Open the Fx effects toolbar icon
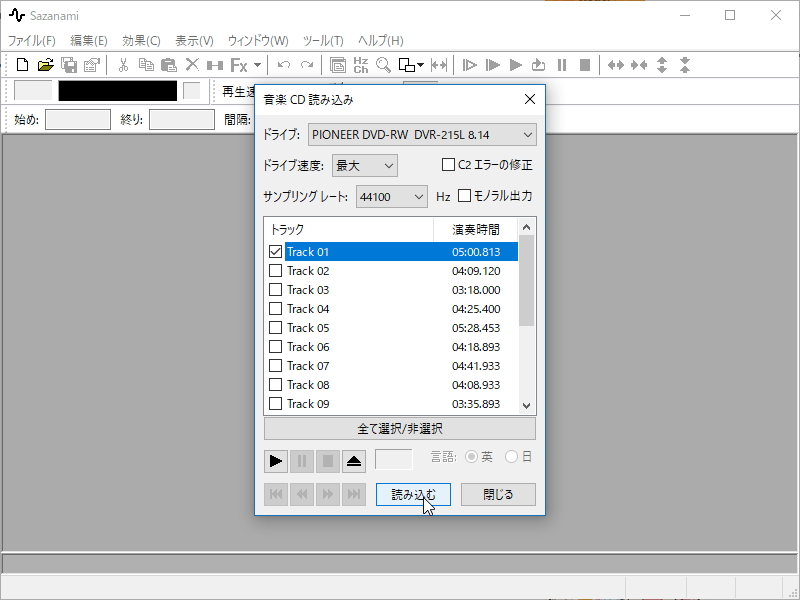The width and height of the screenshot is (800, 600). 238,64
